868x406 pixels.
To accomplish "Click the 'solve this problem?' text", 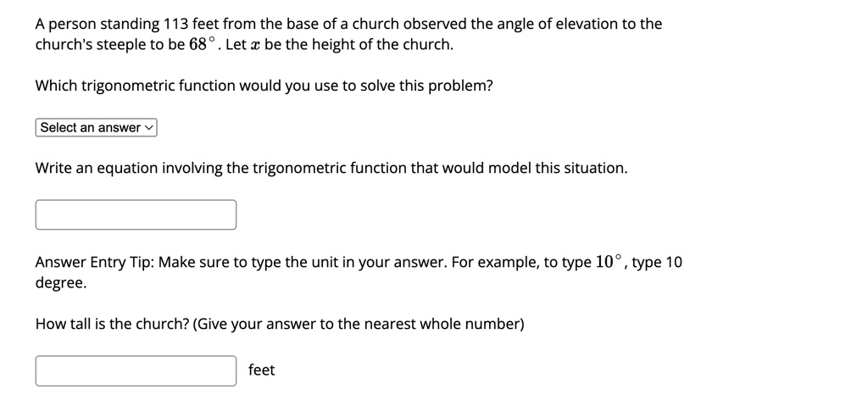I will [427, 87].
